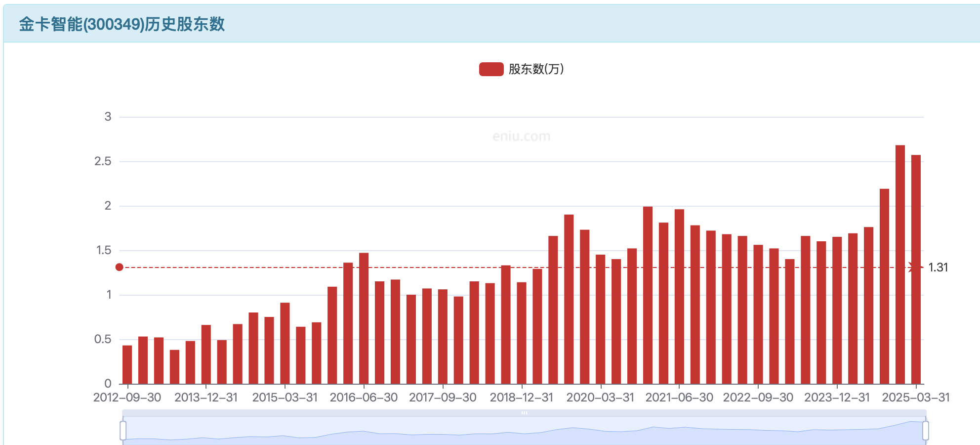Click the 2017-09-30 axis label

tap(443, 398)
